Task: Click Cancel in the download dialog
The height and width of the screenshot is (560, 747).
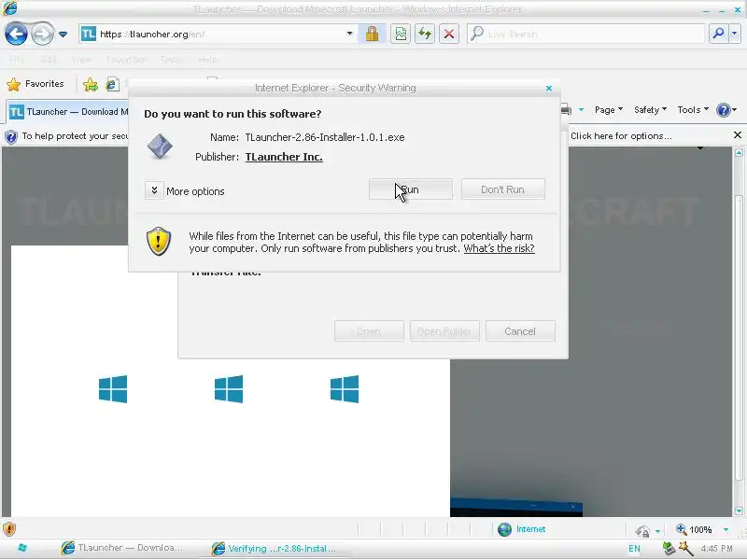Action: click(520, 331)
